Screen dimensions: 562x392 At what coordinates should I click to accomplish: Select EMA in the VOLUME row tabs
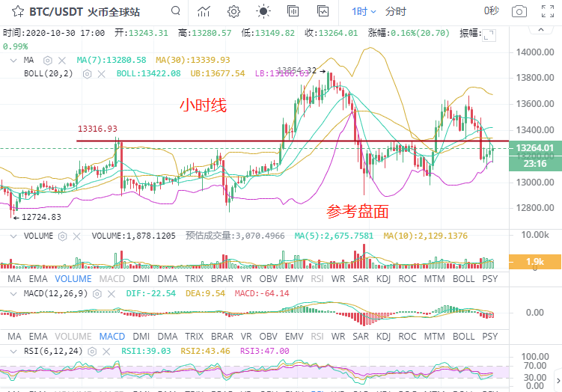[x=38, y=279]
